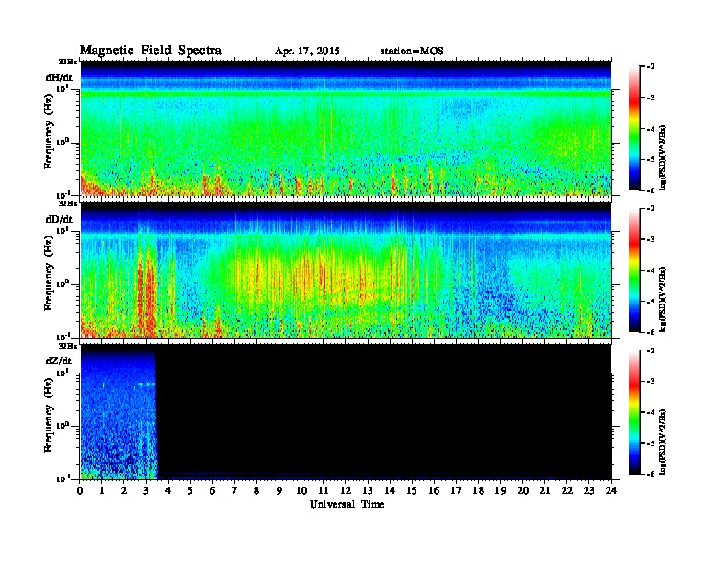Click hour 5 on the Universal Time axis
728x563 pixels.
click(x=190, y=490)
